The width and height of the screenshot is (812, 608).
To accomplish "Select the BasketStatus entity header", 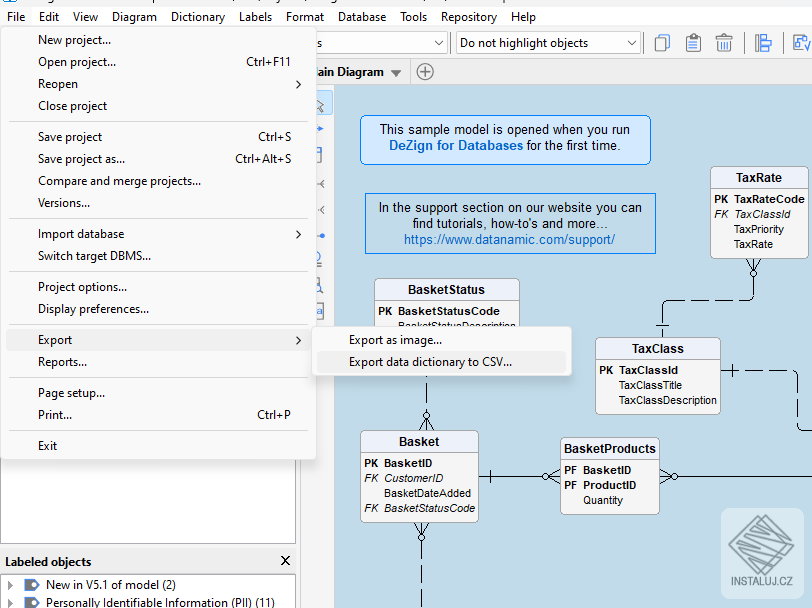I will click(x=446, y=289).
